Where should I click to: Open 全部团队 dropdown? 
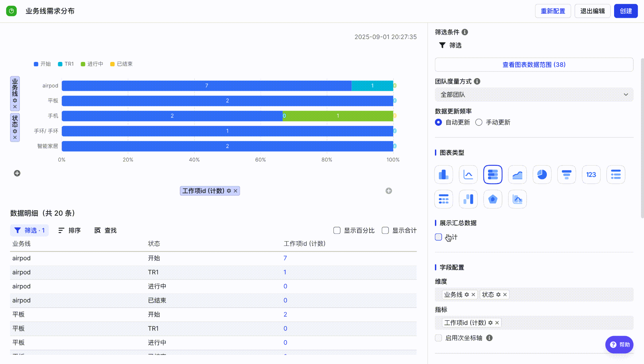tap(534, 95)
